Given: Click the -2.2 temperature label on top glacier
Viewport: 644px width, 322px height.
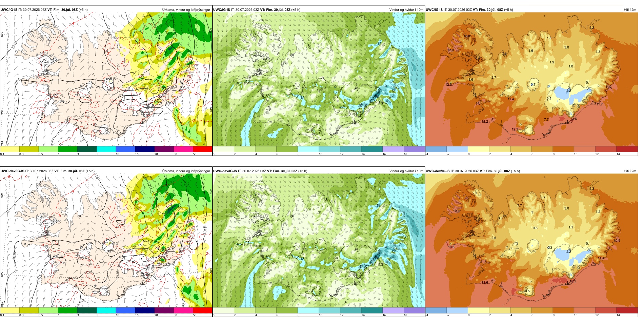Looking at the screenshot, I should click(x=568, y=90).
